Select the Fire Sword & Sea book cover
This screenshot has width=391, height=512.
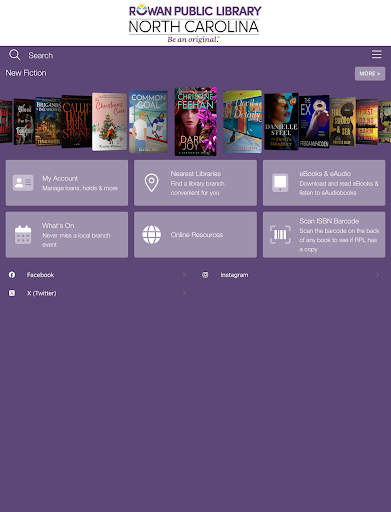pos(343,122)
